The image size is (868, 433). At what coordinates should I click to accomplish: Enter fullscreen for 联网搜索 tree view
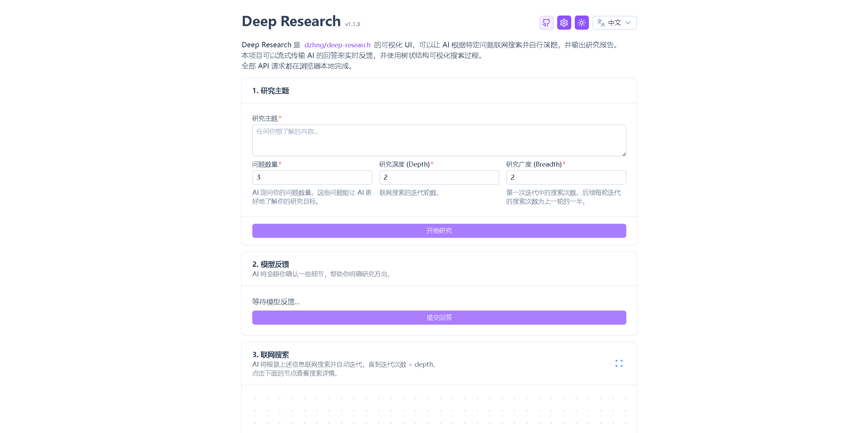point(619,363)
